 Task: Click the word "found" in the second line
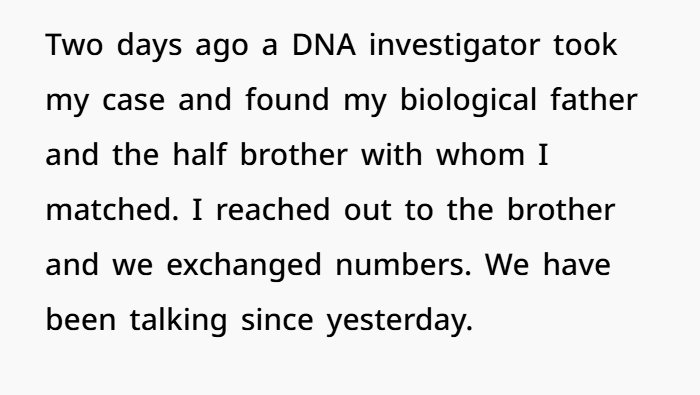tap(288, 100)
